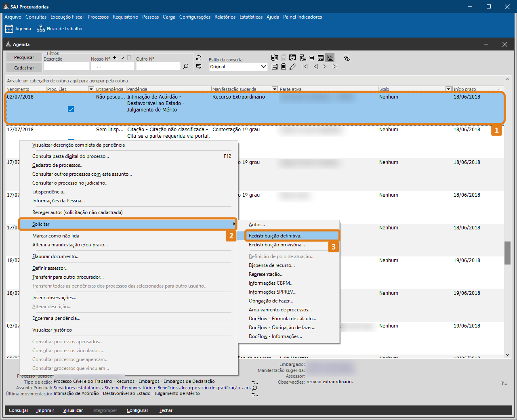
Task: Click Imprimir in bottom bar
Action: click(x=45, y=410)
